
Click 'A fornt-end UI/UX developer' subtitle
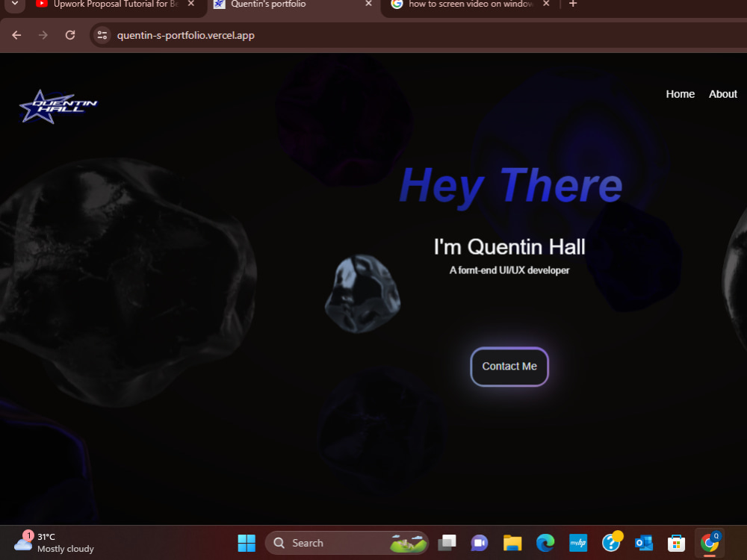pos(509,270)
